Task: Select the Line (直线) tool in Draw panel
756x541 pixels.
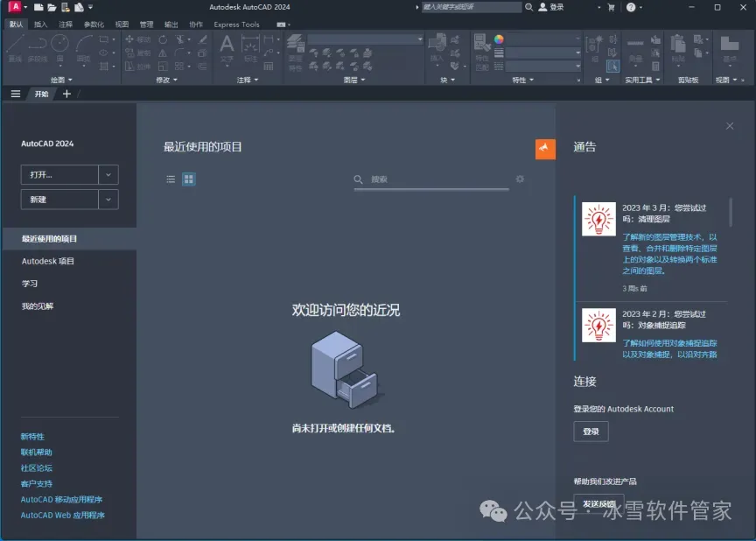Action: (15, 48)
